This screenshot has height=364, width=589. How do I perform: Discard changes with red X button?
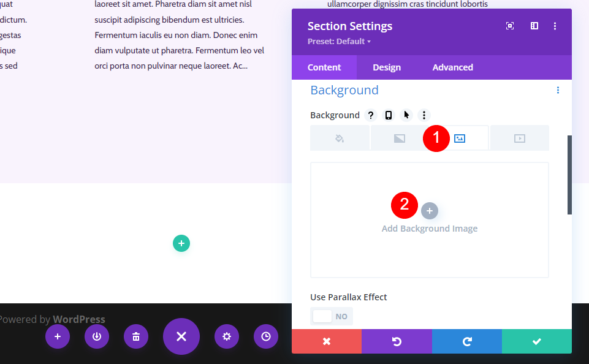click(327, 341)
